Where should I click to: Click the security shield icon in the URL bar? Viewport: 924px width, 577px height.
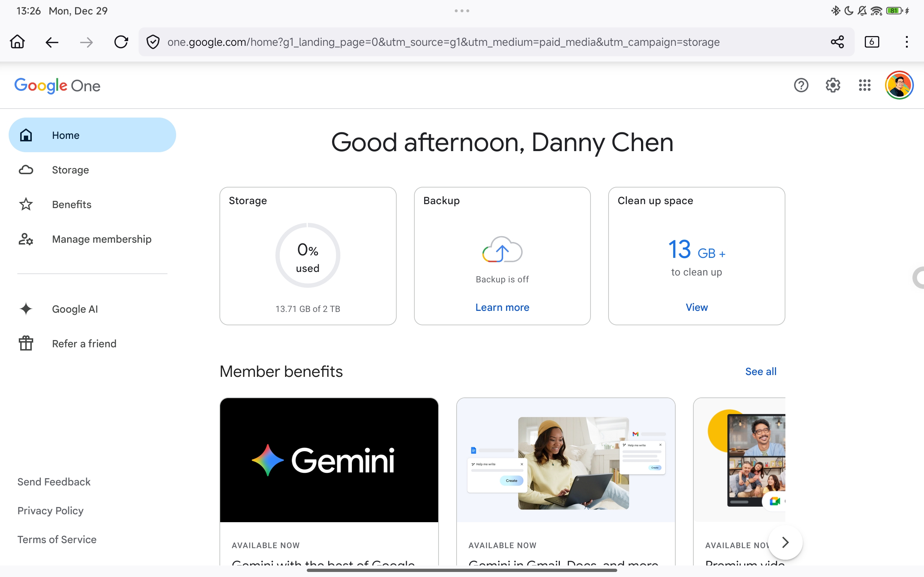[153, 41]
